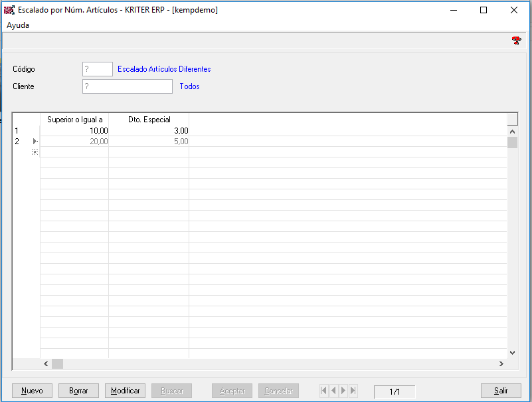Select row number 2 header

pyautogui.click(x=26, y=142)
